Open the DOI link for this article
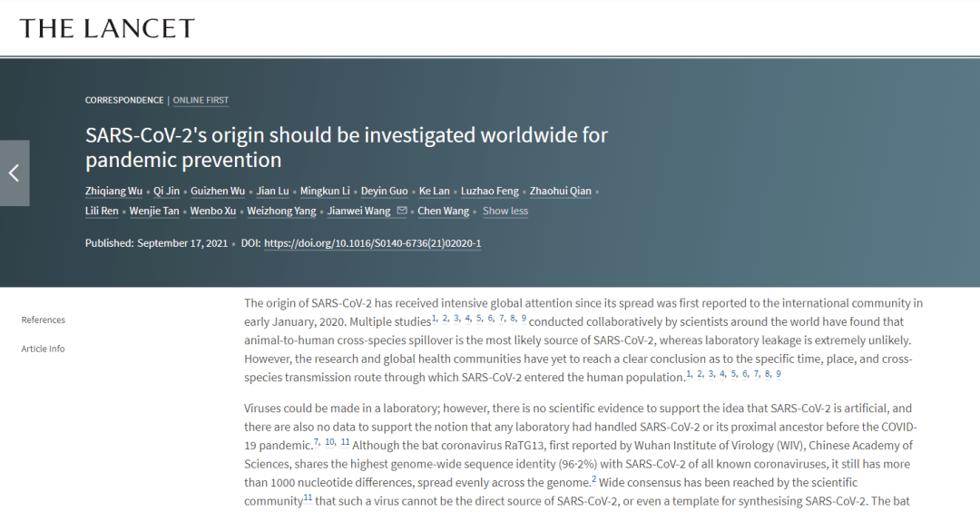The height and width of the screenshot is (512, 980). click(372, 243)
